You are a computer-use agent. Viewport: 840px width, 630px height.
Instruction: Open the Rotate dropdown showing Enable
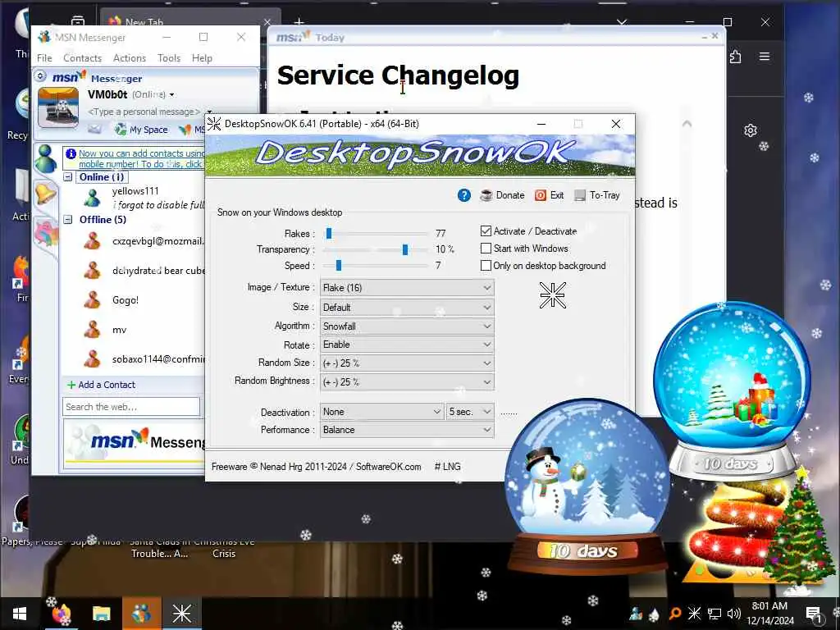point(407,345)
